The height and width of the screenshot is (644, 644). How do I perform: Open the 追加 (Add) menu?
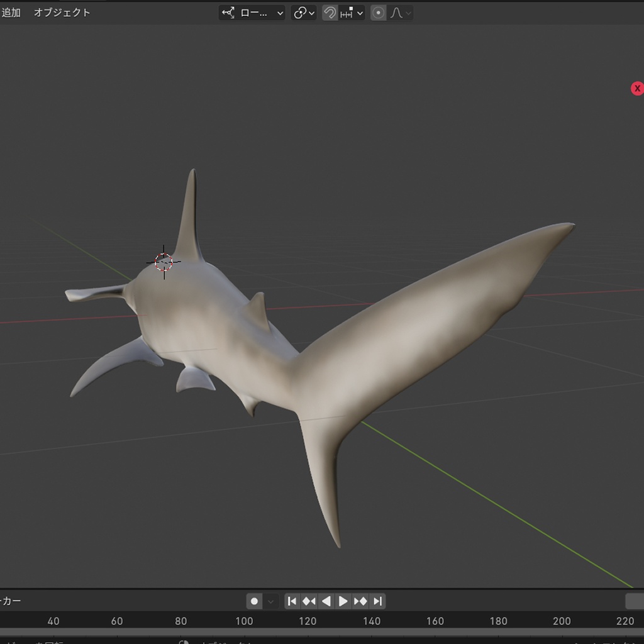tap(11, 11)
